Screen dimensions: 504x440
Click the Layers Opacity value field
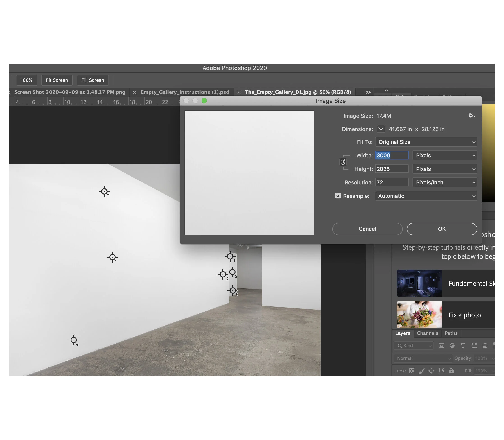tap(482, 358)
